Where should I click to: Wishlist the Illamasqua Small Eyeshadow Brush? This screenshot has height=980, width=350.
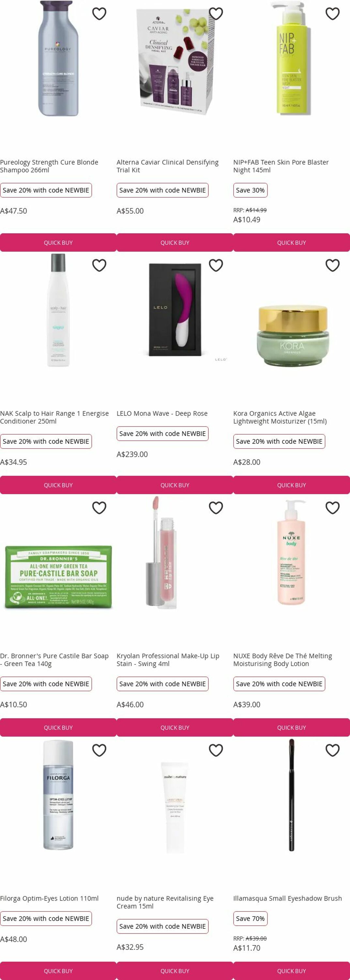click(x=332, y=750)
